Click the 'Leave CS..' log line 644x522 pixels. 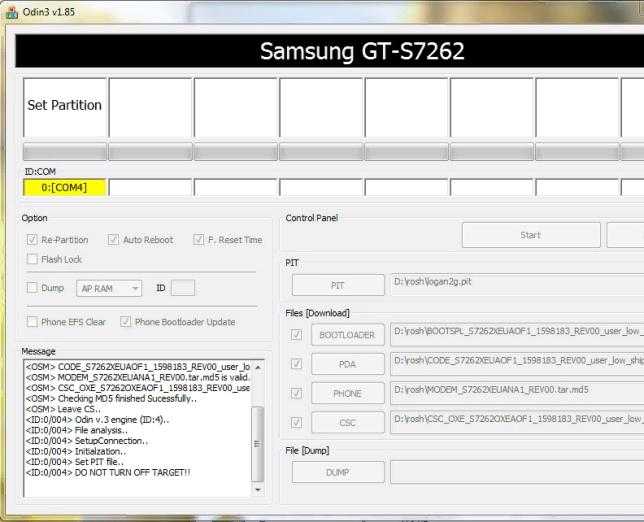coord(63,409)
